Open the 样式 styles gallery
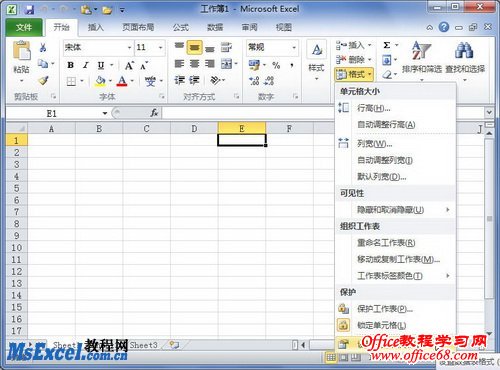 [x=316, y=62]
